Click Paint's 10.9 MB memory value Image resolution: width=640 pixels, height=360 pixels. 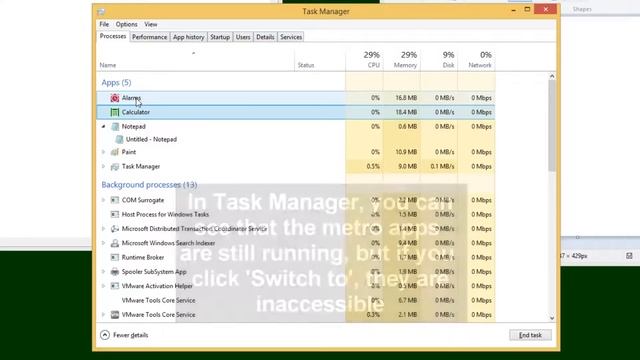406,152
